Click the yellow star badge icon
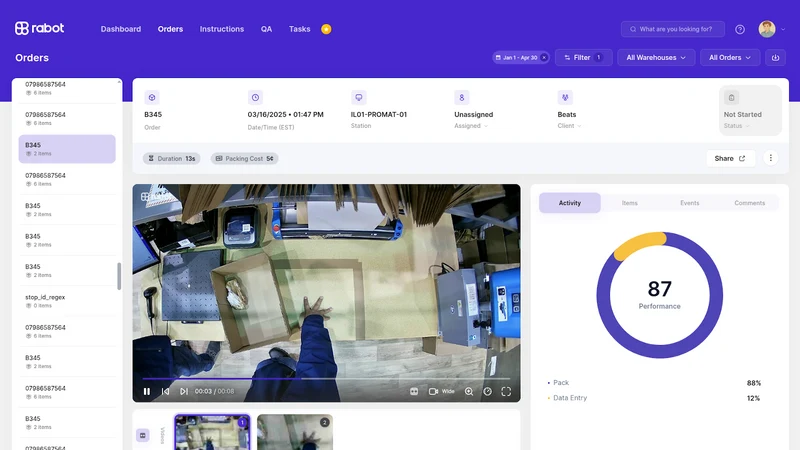 tap(326, 29)
